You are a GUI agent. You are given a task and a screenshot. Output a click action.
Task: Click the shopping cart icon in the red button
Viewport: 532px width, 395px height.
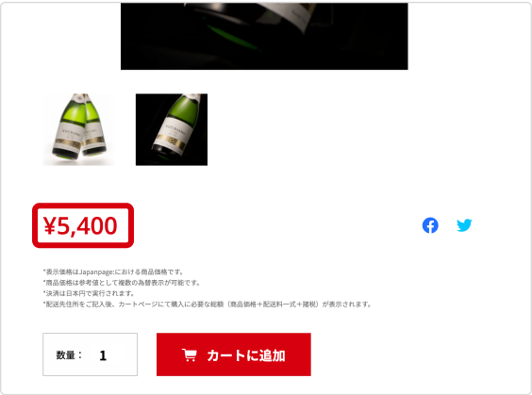(190, 355)
